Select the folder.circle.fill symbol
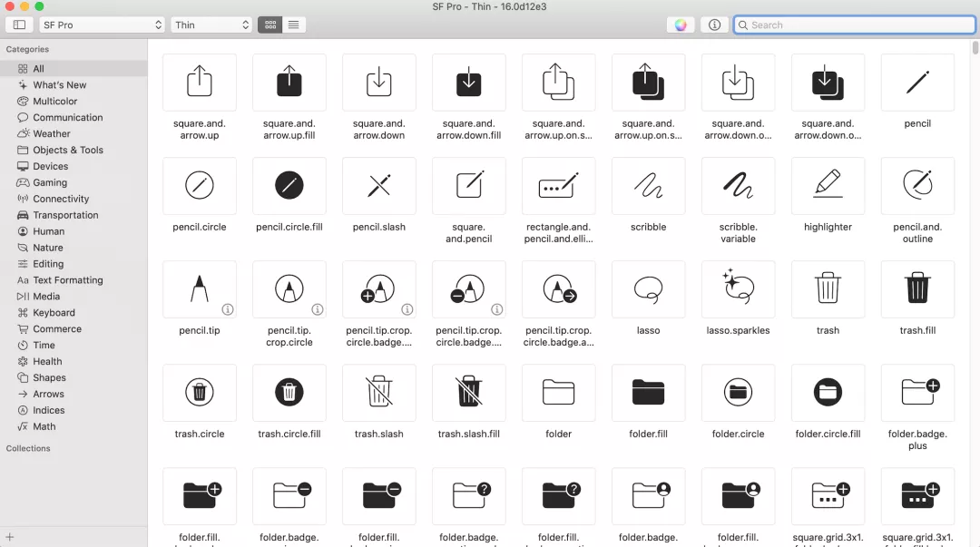This screenshot has height=547, width=980. pyautogui.click(x=828, y=393)
